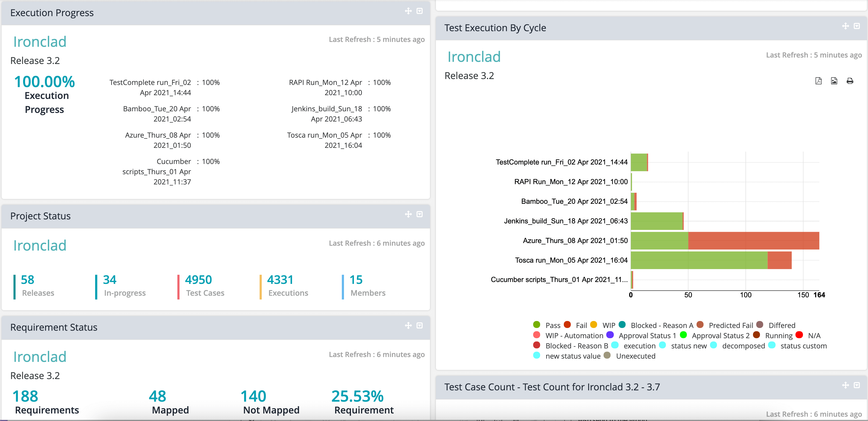Toggle status custom legend item
This screenshot has height=421, width=868.
click(798, 345)
